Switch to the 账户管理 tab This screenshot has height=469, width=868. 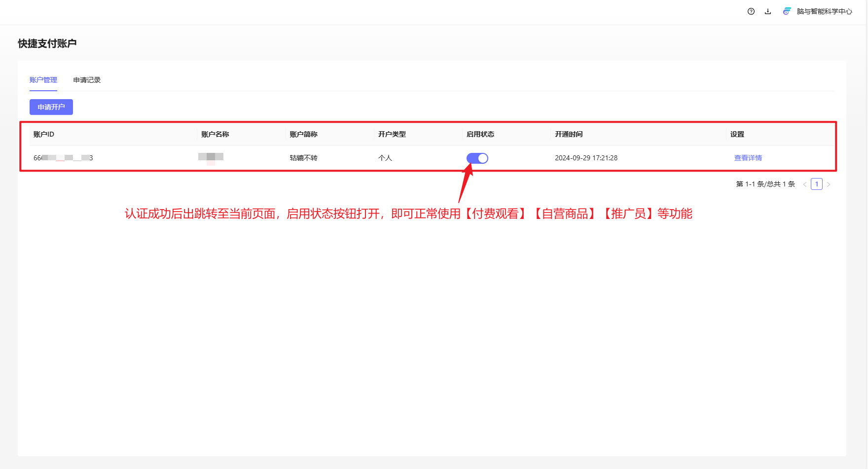[43, 80]
